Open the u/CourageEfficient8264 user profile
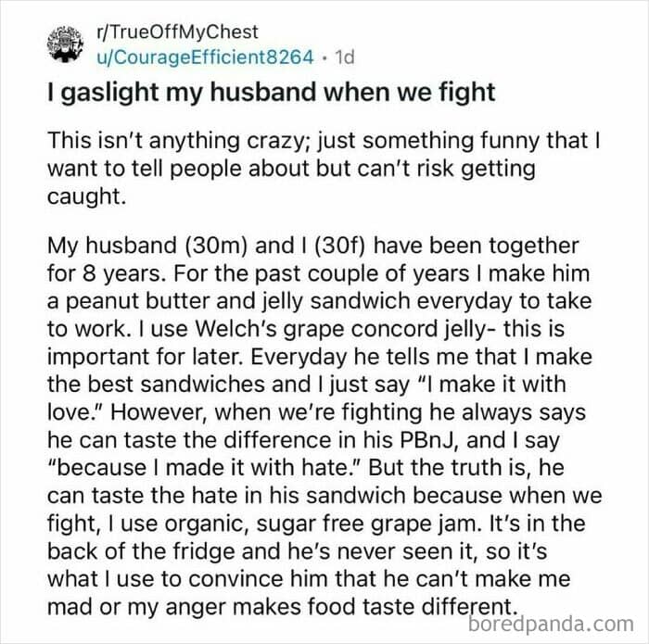 click(205, 57)
